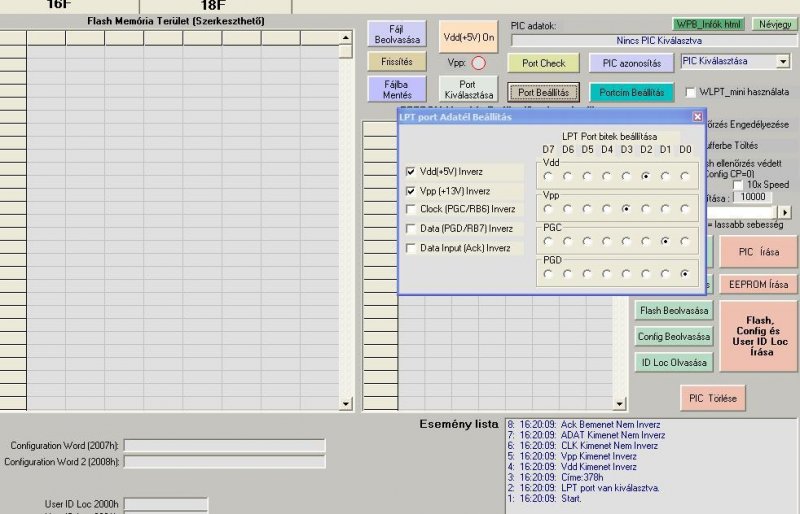Check Data Input (Ack) Inverz
Image resolution: width=800 pixels, height=514 pixels.
411,248
